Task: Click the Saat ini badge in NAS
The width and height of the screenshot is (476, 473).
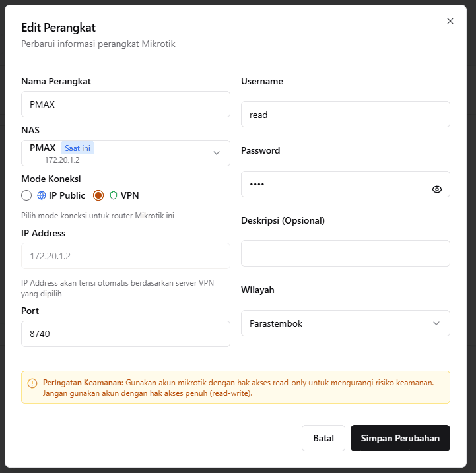Action: (77, 148)
